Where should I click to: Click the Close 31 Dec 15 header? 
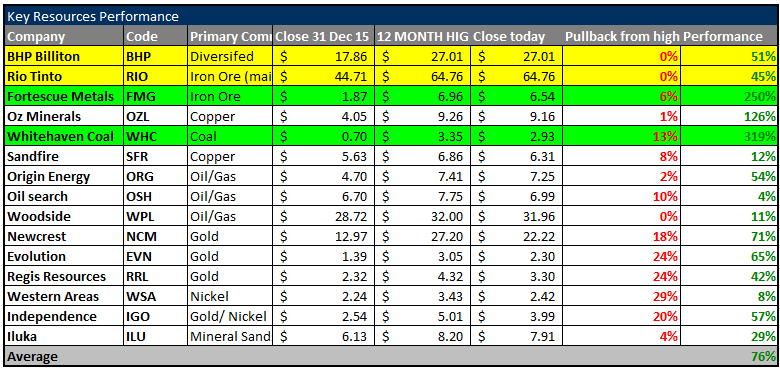[323, 36]
